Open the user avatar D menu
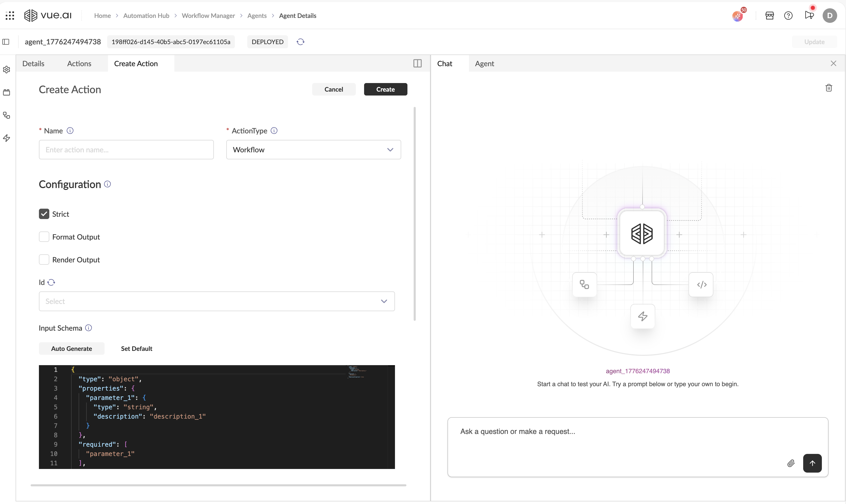The height and width of the screenshot is (504, 846). [829, 15]
